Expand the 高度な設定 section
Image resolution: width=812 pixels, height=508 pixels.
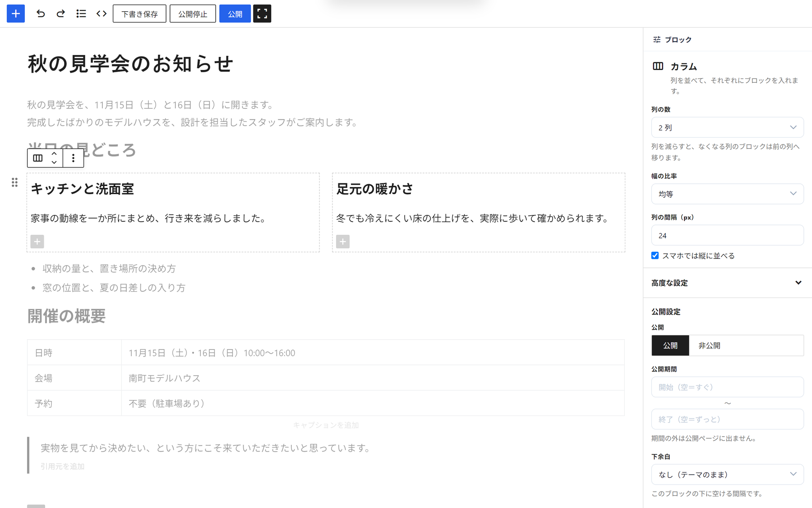click(728, 283)
